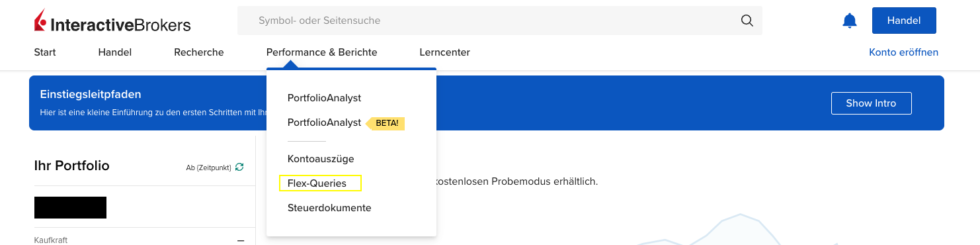Click the search magnifier icon
The width and height of the screenshot is (980, 245).
(747, 21)
